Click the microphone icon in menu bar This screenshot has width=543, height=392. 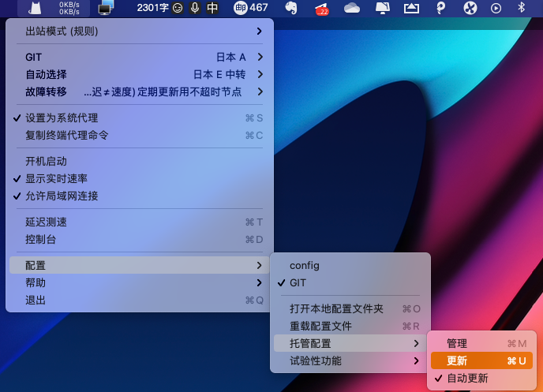click(x=194, y=8)
